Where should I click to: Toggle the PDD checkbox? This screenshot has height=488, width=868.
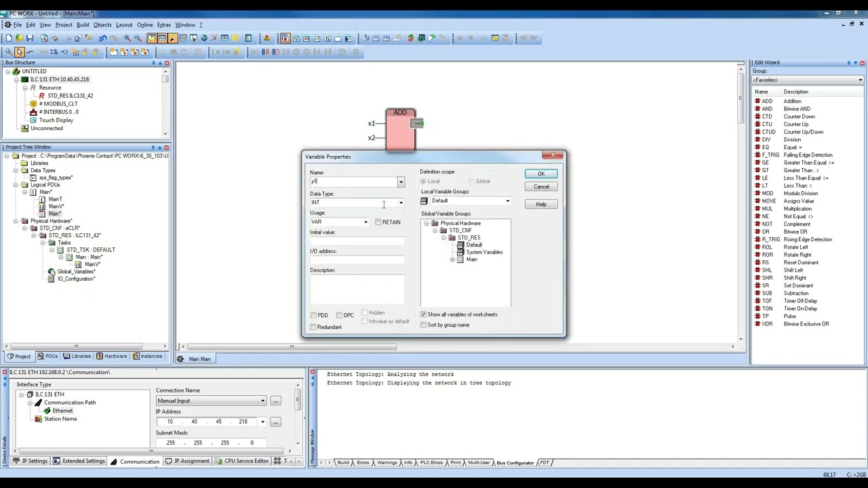(x=313, y=315)
